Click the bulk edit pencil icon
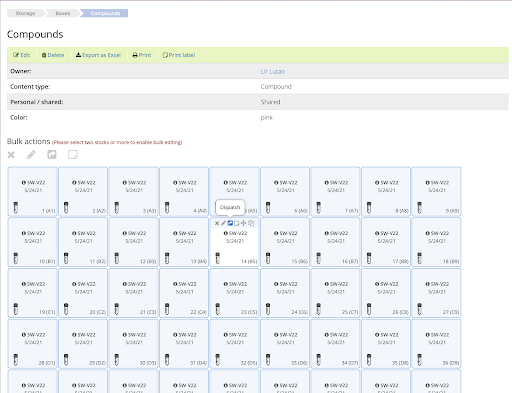The height and width of the screenshot is (393, 512). coord(31,155)
